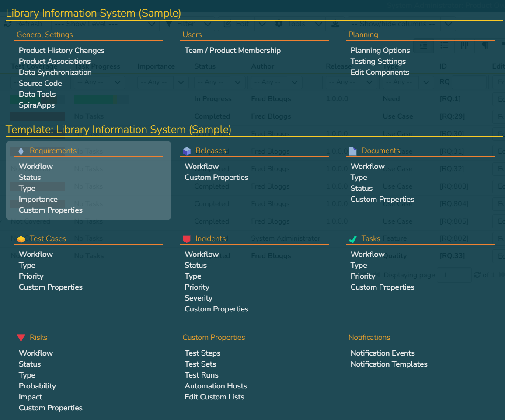505x420 pixels.
Task: Open Incidents Severity settings
Action: point(199,298)
